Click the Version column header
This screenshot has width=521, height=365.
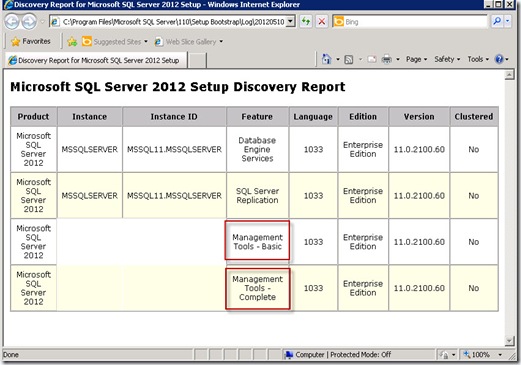tap(419, 117)
